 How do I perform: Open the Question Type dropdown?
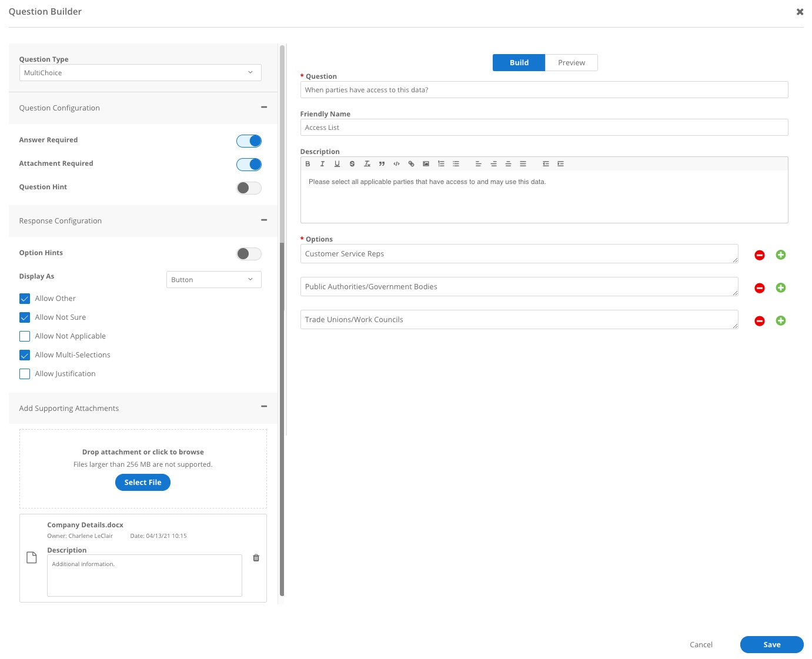click(140, 72)
